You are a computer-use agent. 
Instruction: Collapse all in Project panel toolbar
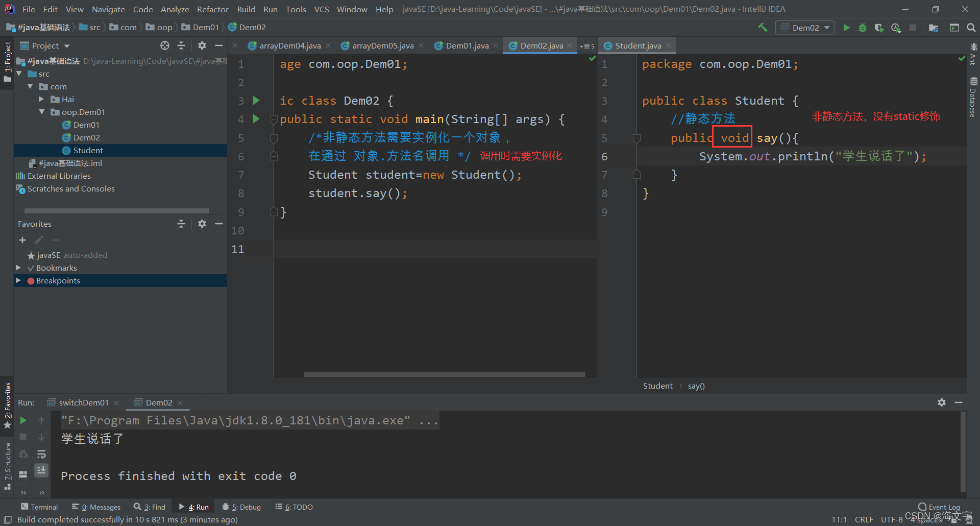point(181,45)
